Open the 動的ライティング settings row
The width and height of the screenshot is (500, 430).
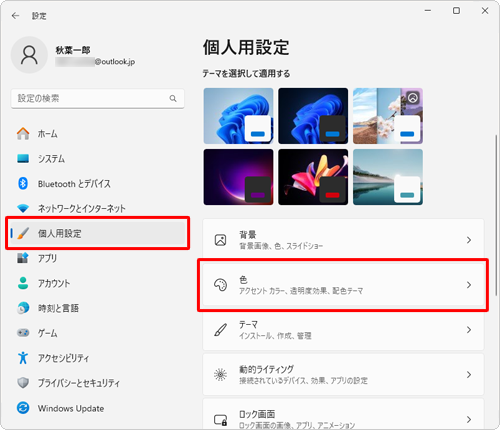click(343, 375)
